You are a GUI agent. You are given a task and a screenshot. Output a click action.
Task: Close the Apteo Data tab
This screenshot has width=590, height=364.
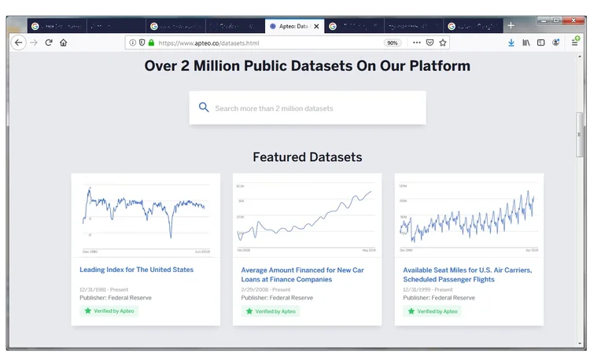coord(316,26)
